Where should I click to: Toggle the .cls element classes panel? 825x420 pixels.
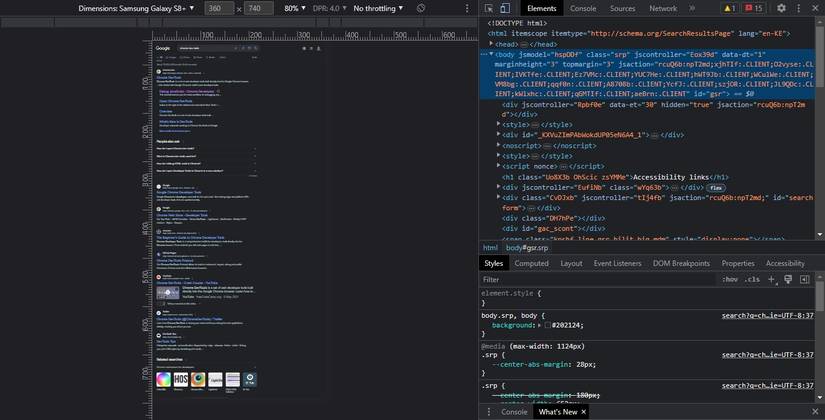point(752,280)
